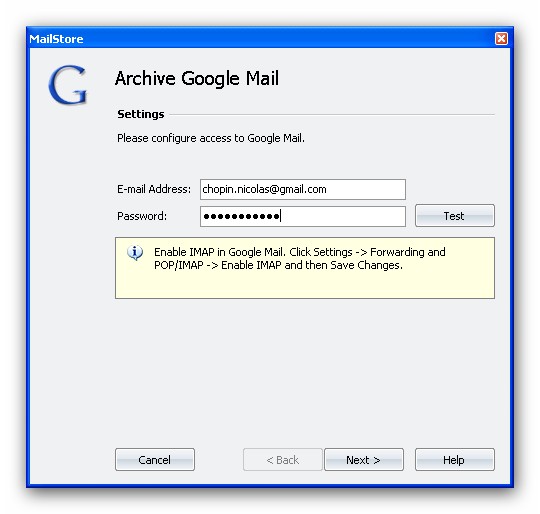Click the Password label

pyautogui.click(x=142, y=216)
